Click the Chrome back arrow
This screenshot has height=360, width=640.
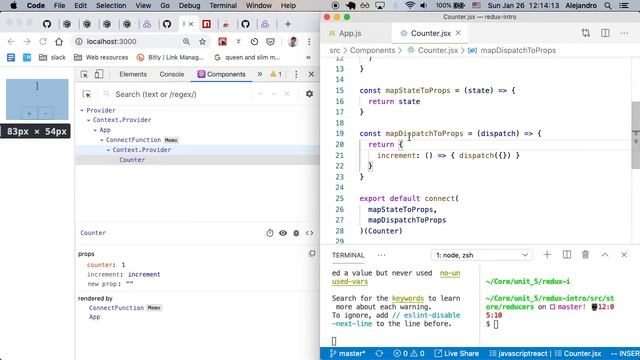tap(11, 42)
